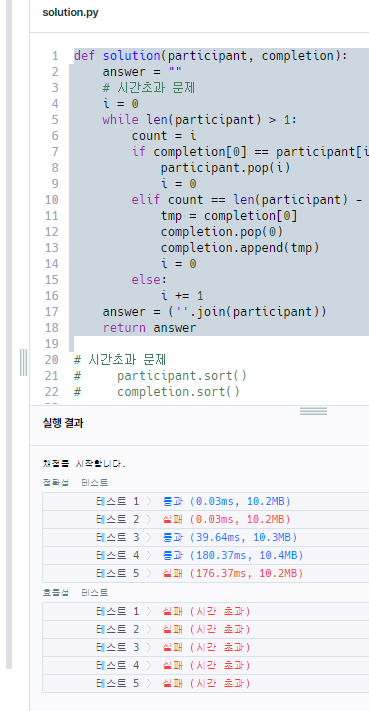Grab the horizontal divider handle above 실행 결과
369x711 pixels.
pyautogui.click(x=313, y=411)
